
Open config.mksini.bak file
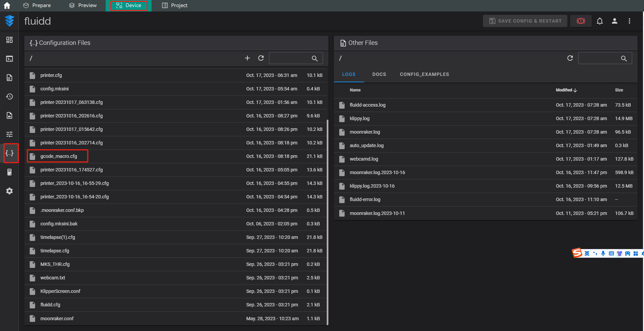click(x=176, y=224)
